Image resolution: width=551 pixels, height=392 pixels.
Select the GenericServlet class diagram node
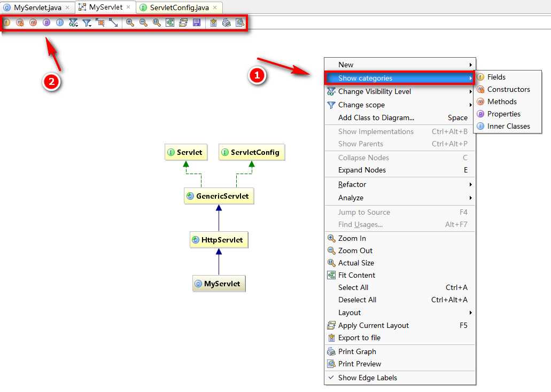pos(219,196)
